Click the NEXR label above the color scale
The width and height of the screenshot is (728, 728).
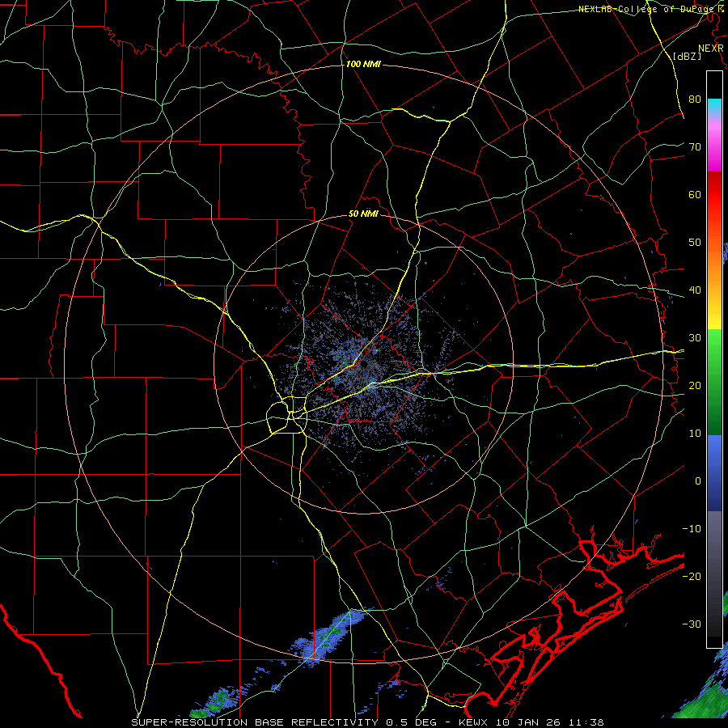(711, 49)
